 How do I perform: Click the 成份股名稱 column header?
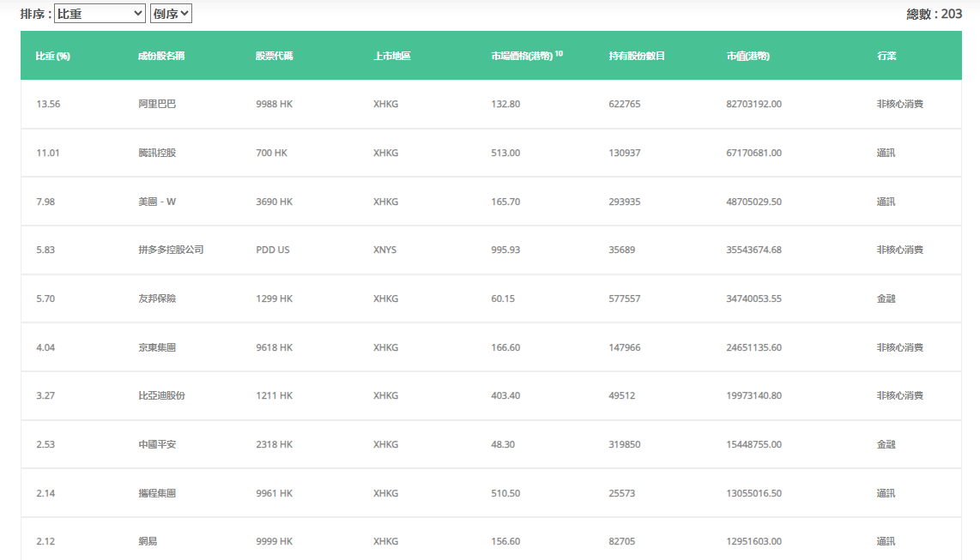pos(161,57)
